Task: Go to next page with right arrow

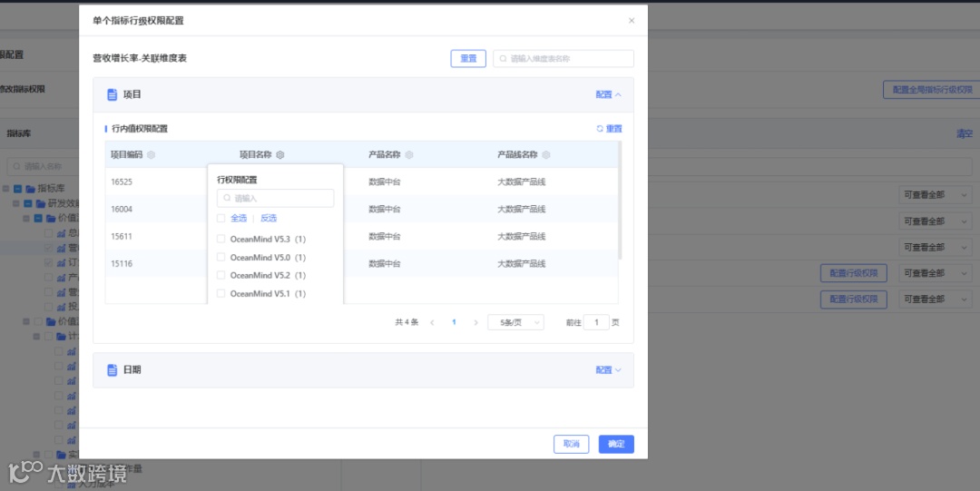Action: point(475,323)
